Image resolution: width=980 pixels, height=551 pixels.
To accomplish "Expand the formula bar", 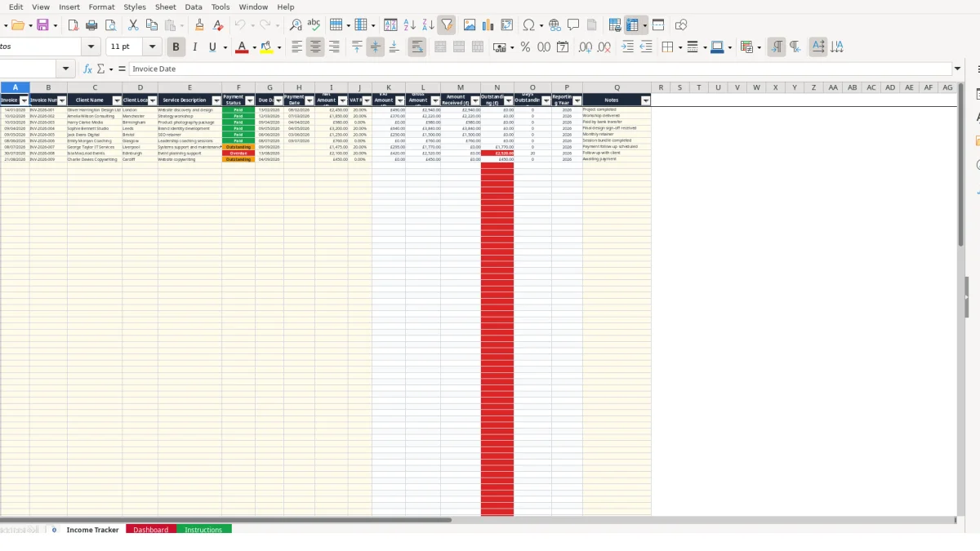I will point(958,69).
